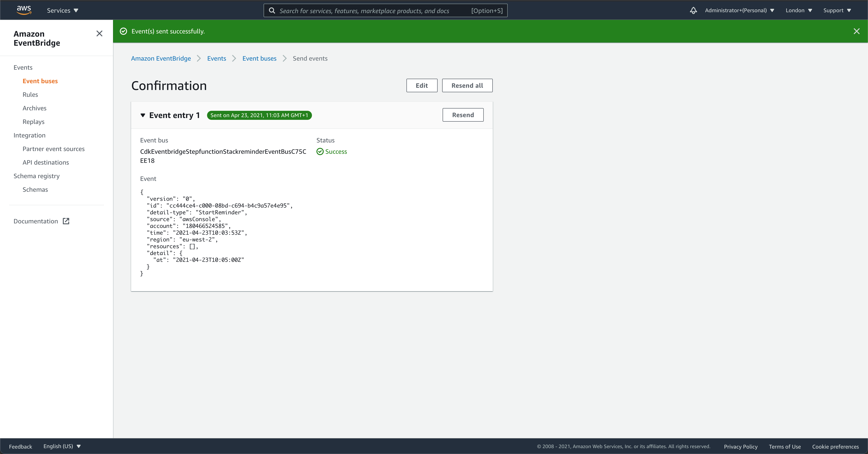This screenshot has height=454, width=868.
Task: Open the Privacy Policy link
Action: pos(741,447)
